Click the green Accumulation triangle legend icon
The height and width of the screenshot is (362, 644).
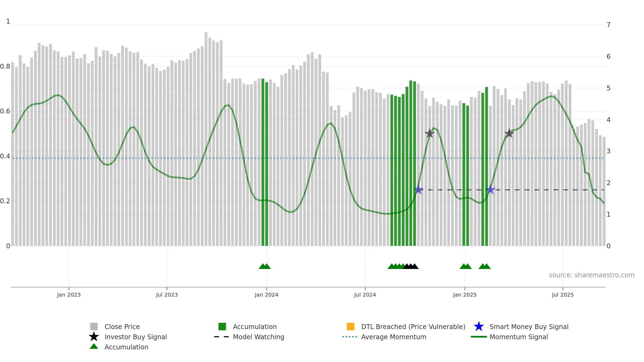click(94, 346)
